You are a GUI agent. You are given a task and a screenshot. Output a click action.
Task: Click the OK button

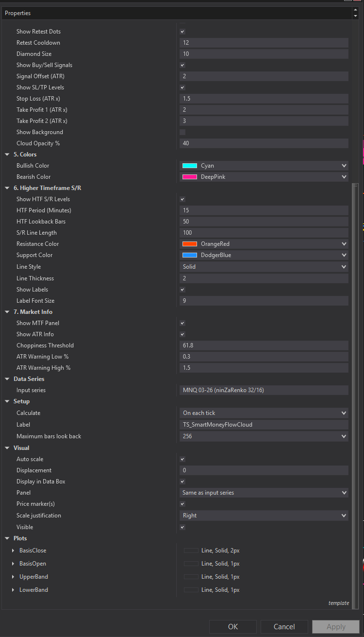pos(233,627)
